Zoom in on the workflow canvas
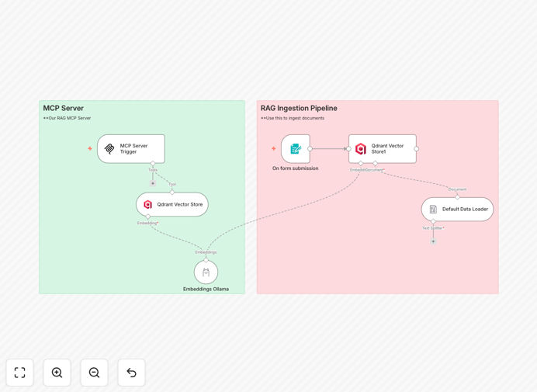 coord(57,373)
